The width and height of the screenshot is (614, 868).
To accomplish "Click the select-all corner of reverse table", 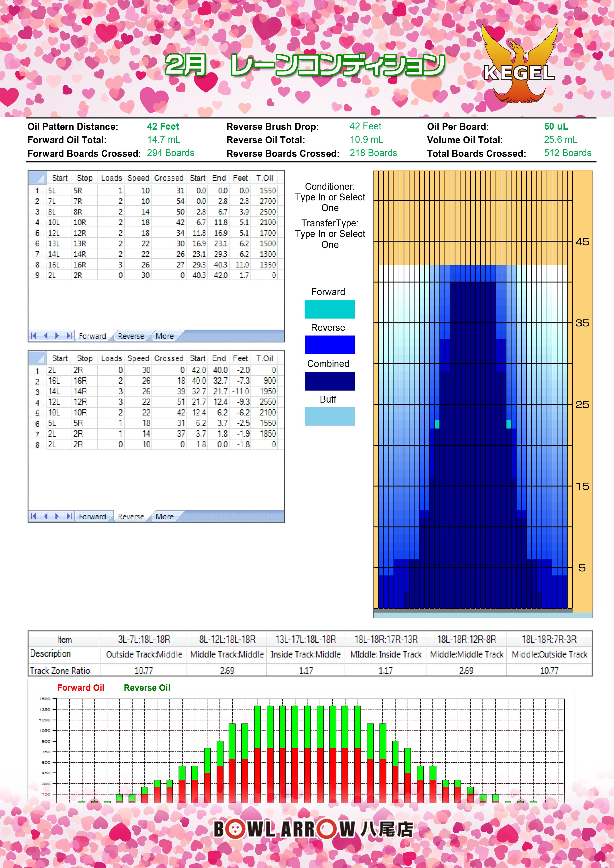I will pyautogui.click(x=37, y=358).
